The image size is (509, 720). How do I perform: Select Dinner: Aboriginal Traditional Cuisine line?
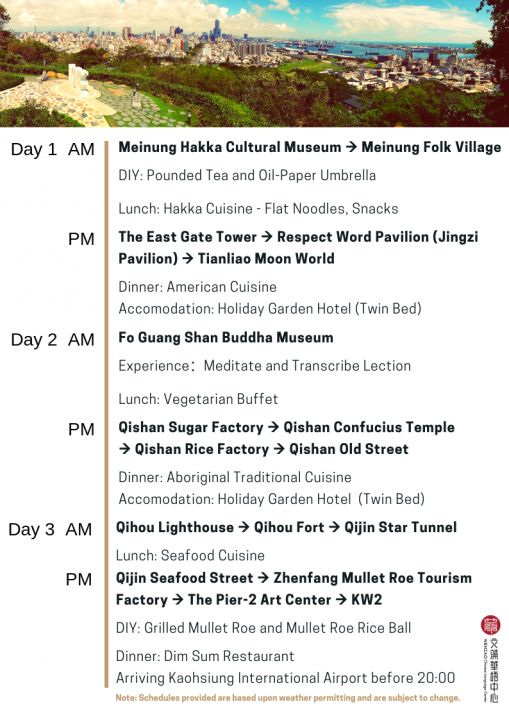click(235, 477)
